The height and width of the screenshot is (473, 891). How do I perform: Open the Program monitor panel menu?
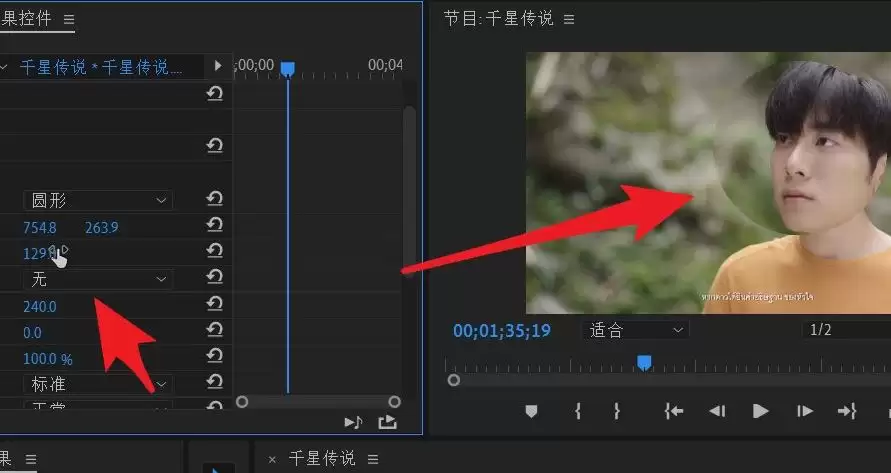(x=569, y=19)
